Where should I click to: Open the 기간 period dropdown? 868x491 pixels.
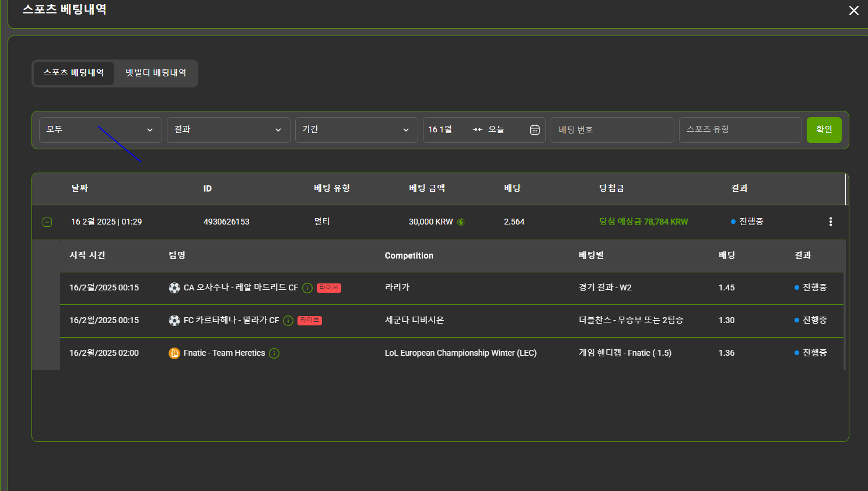pos(356,129)
